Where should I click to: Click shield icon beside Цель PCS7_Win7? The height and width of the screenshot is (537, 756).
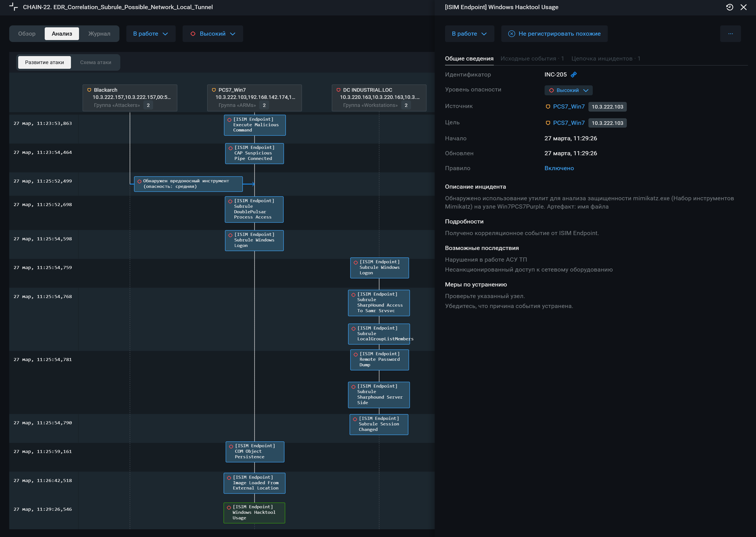(x=548, y=123)
